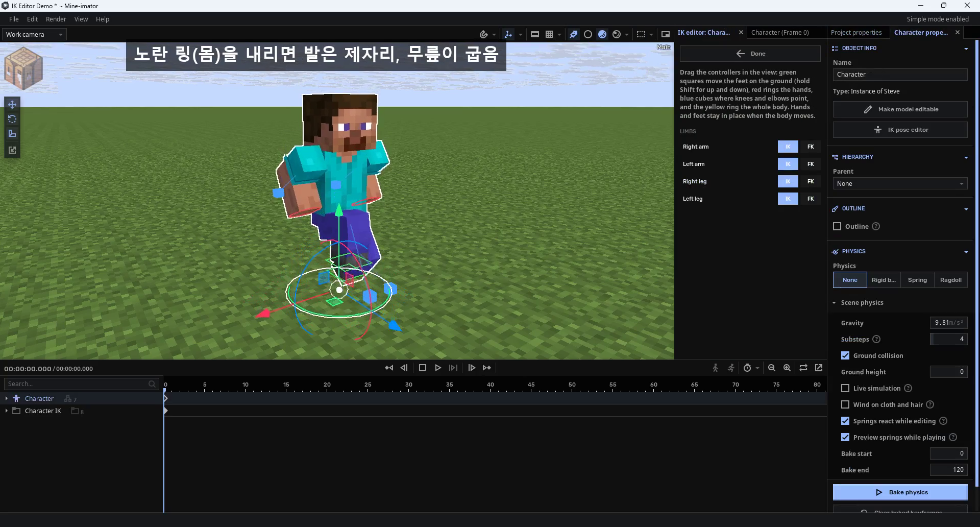
Task: Enable the Outline checkbox
Action: point(837,226)
